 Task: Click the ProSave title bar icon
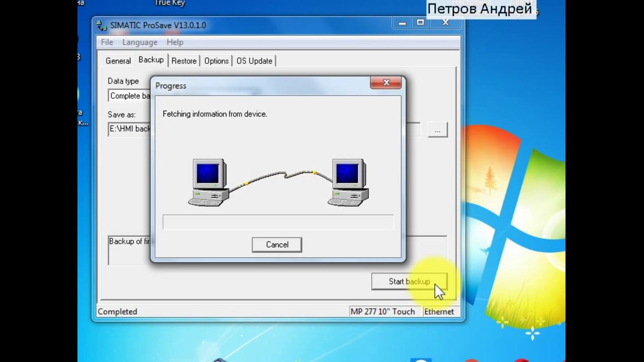[102, 26]
